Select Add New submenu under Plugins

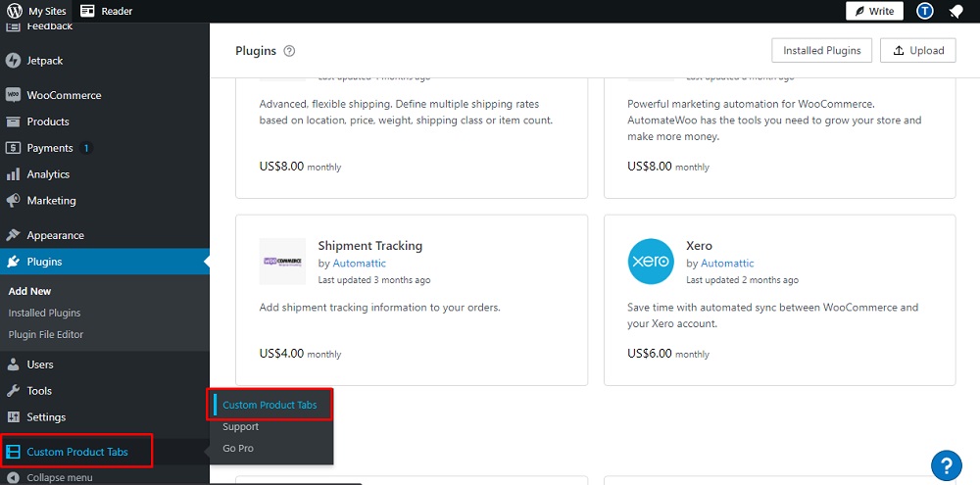(x=30, y=291)
